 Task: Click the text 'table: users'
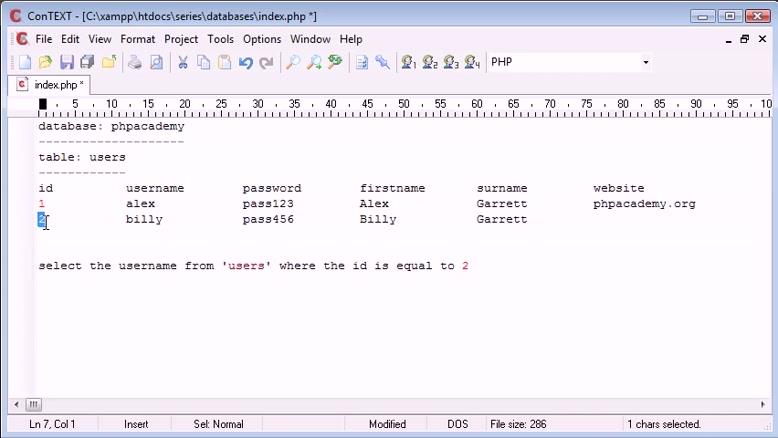click(82, 157)
